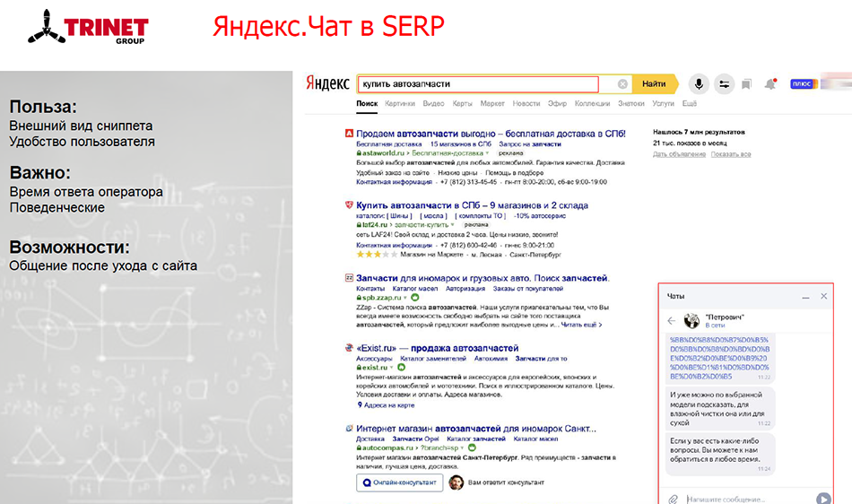The width and height of the screenshot is (852, 504).
Task: Switch to the Видео tab
Action: pos(433,103)
